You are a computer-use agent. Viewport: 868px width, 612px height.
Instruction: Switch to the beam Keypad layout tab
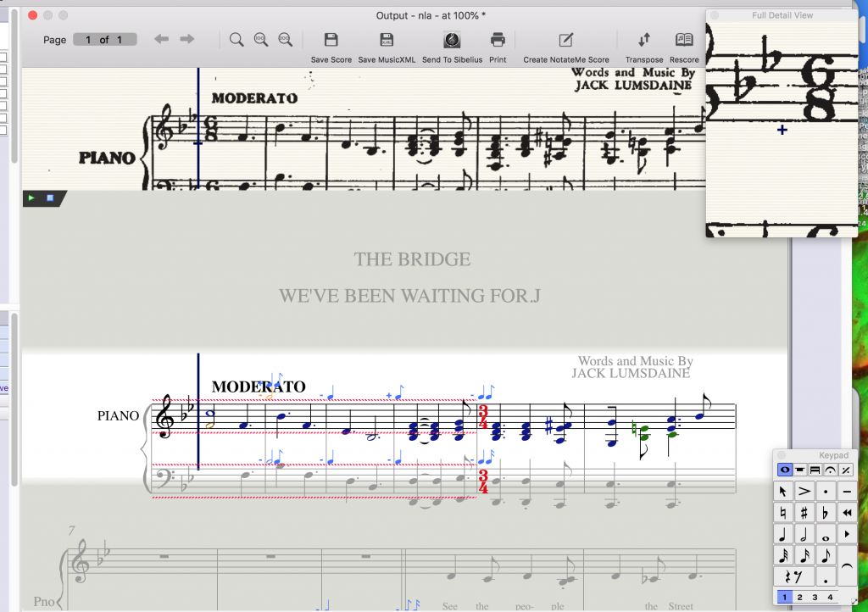click(815, 470)
